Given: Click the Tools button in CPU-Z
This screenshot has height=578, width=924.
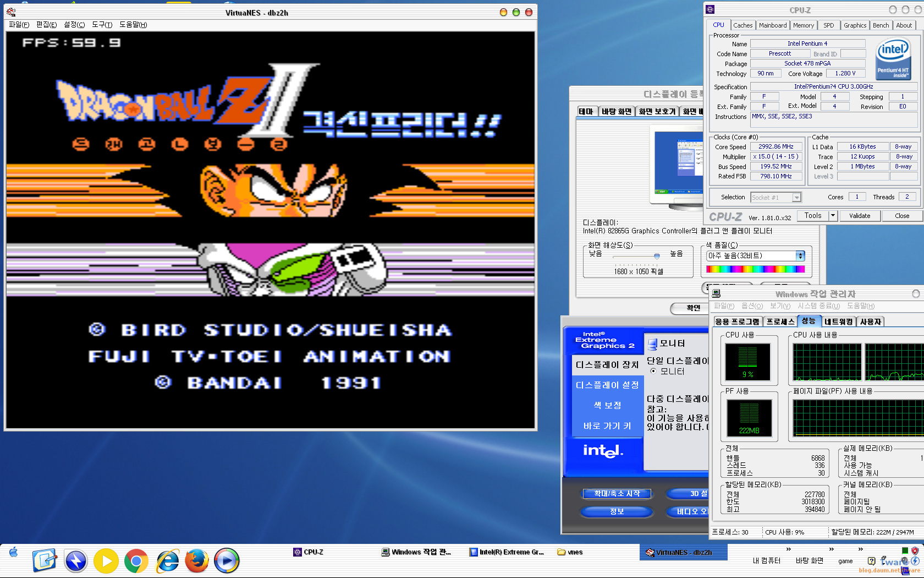Looking at the screenshot, I should point(813,216).
